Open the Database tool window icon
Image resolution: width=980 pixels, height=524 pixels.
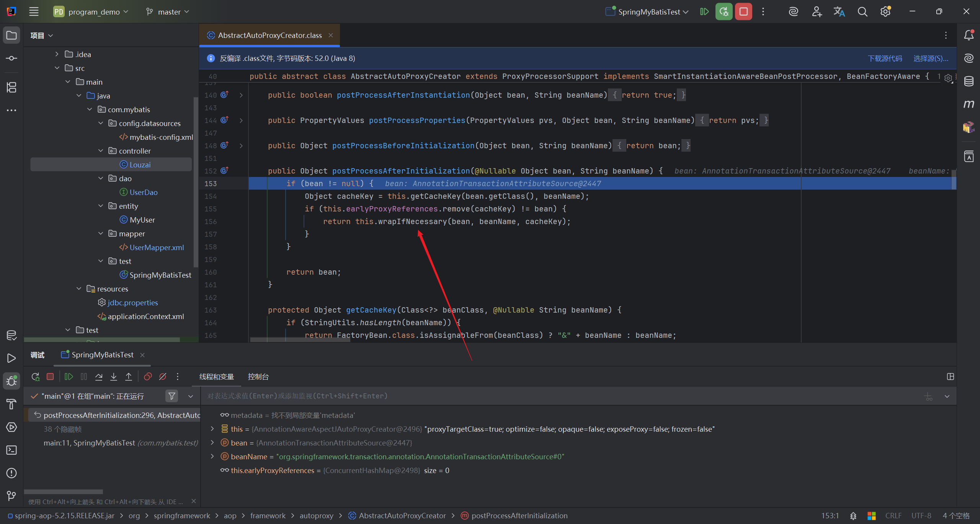[969, 81]
